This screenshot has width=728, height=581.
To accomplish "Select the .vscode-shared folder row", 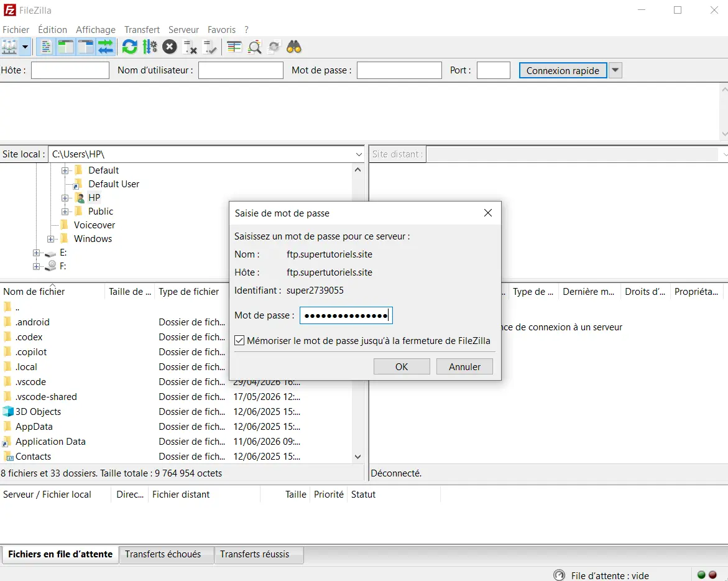I will coord(177,397).
